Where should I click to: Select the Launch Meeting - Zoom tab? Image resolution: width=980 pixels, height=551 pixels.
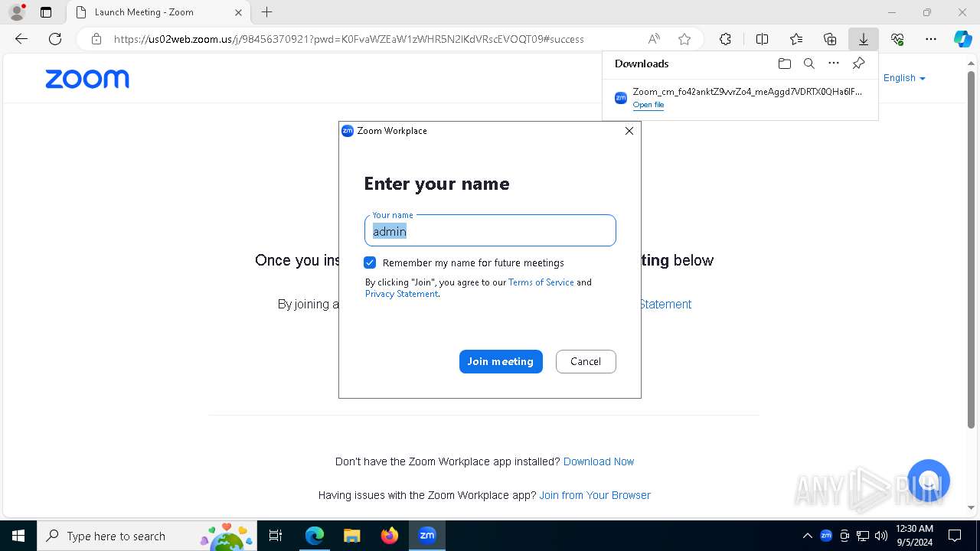pyautogui.click(x=158, y=12)
